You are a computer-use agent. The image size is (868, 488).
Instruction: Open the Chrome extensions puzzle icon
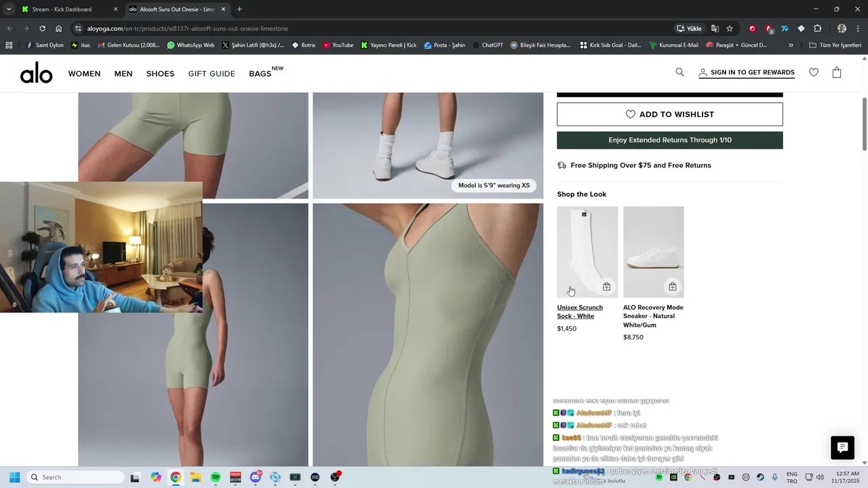[817, 28]
